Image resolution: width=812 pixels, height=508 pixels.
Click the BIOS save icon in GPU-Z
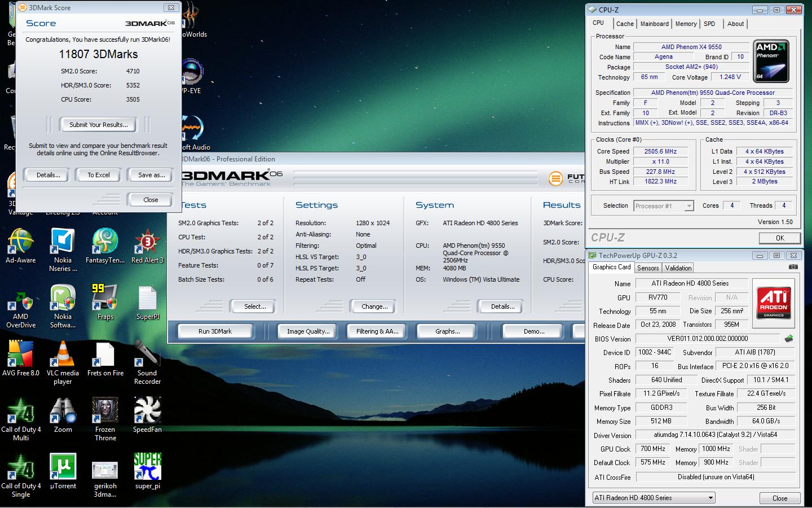789,339
